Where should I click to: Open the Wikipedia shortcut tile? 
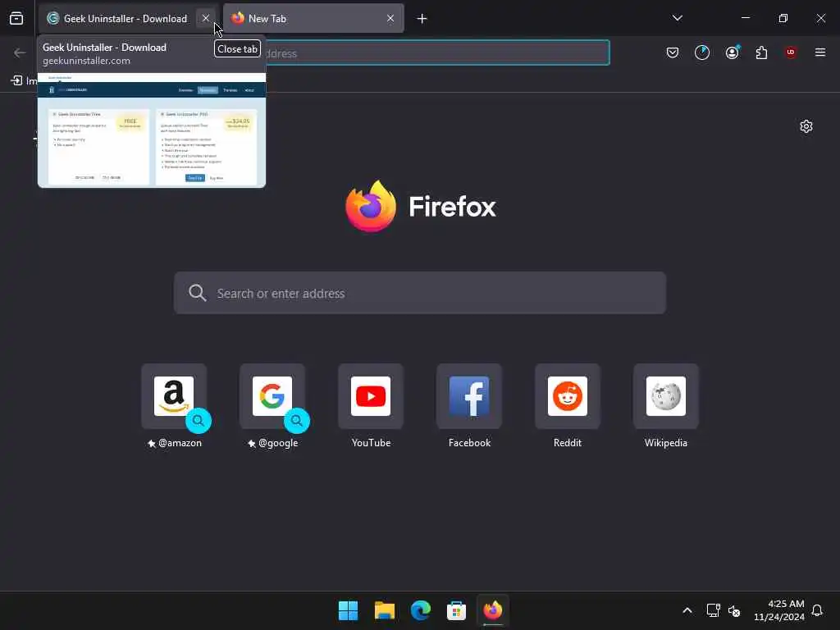pos(666,396)
